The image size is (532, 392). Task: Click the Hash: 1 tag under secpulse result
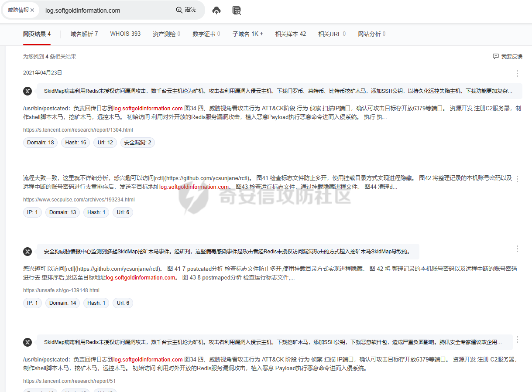pos(96,212)
